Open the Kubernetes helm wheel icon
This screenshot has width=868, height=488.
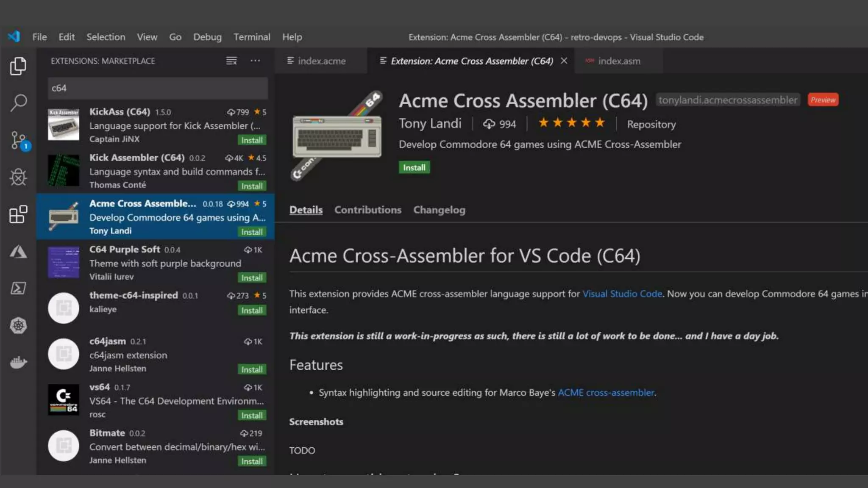tap(18, 325)
